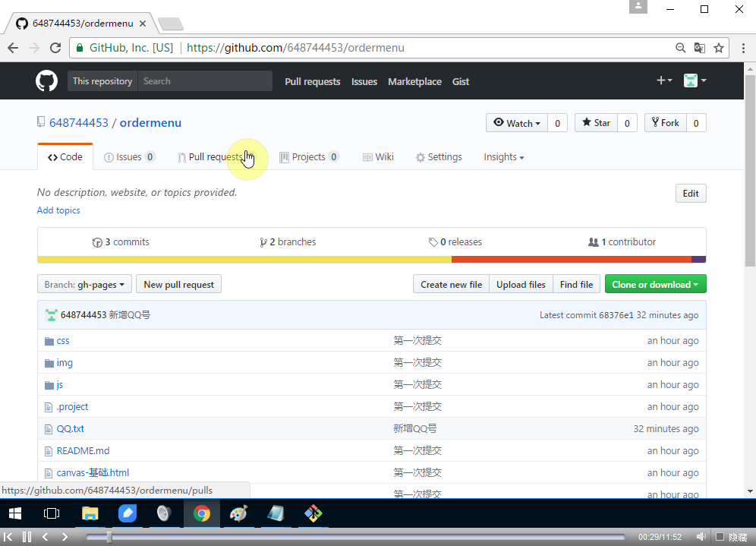Open the QQ.txt file link
This screenshot has width=756, height=546.
[x=70, y=429]
